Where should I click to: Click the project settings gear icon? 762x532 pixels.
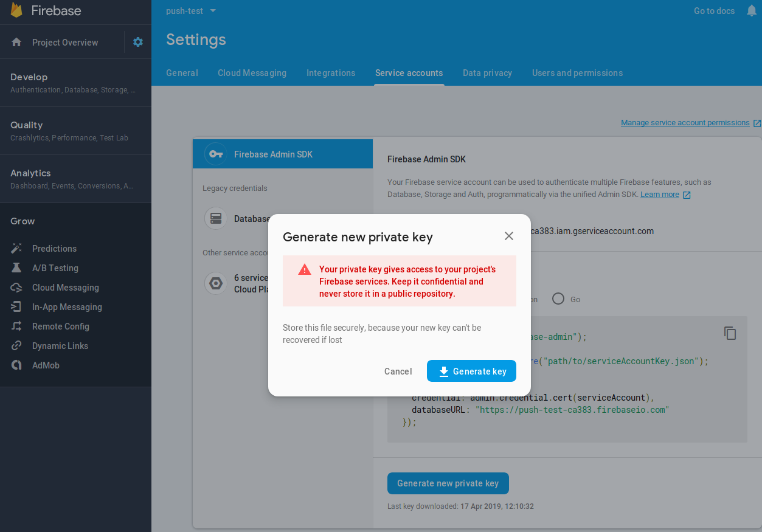[138, 42]
